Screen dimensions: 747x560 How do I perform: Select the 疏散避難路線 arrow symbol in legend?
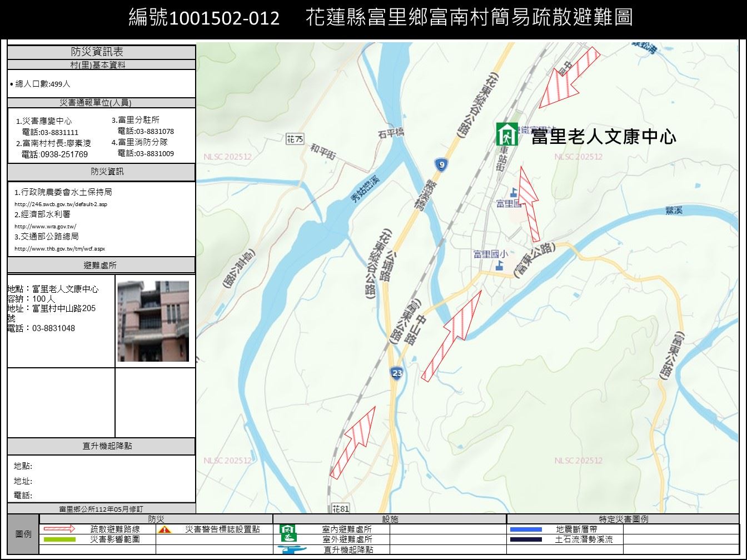coord(58,530)
